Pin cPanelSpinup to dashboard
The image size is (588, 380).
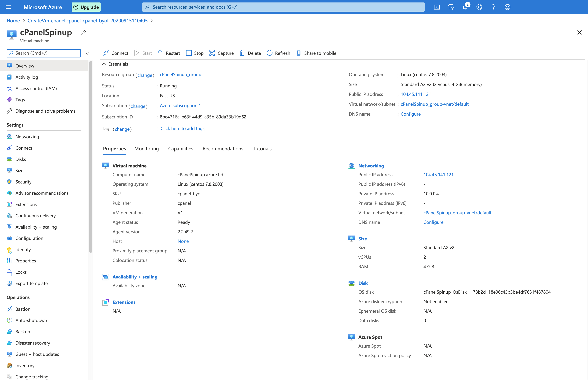(83, 32)
